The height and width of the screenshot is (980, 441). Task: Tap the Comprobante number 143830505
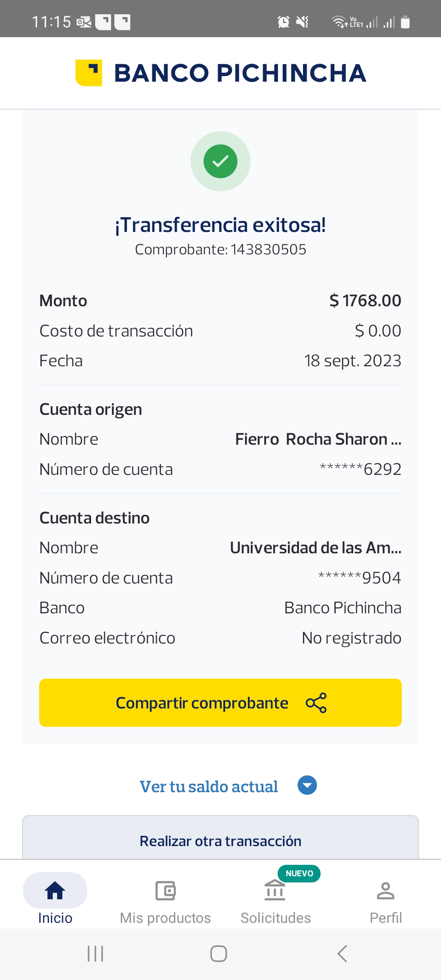[x=268, y=249]
